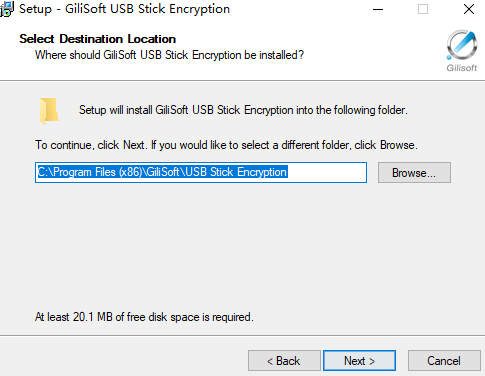Viewport: 485px width, 376px height.
Task: Click the 'Setup will install GiliSoft' message
Action: coord(243,110)
